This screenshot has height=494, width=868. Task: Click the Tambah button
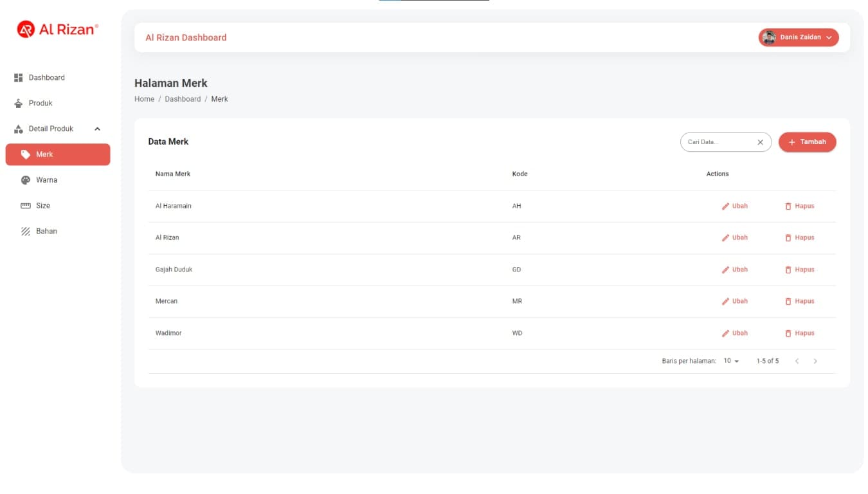pyautogui.click(x=807, y=142)
